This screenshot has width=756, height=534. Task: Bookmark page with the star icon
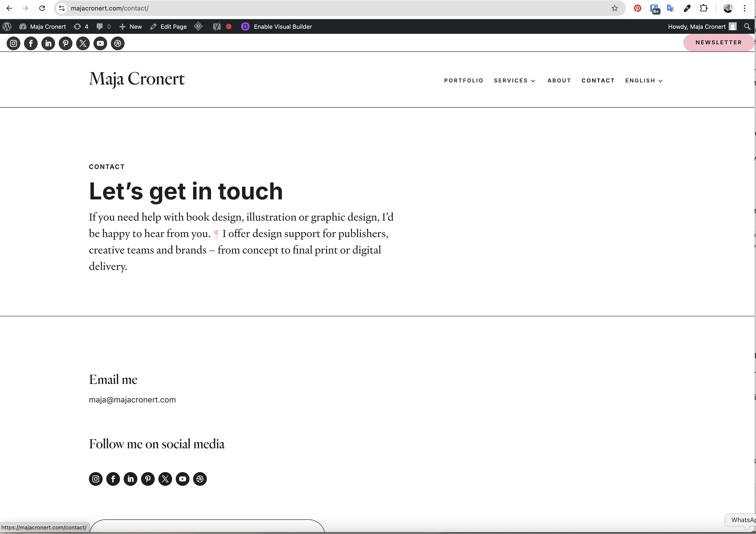point(614,8)
